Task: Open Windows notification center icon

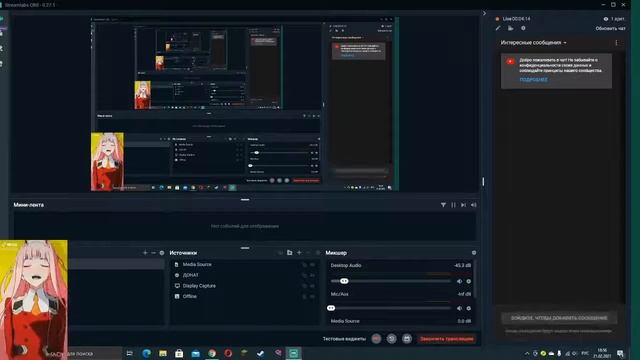Action: (620, 353)
